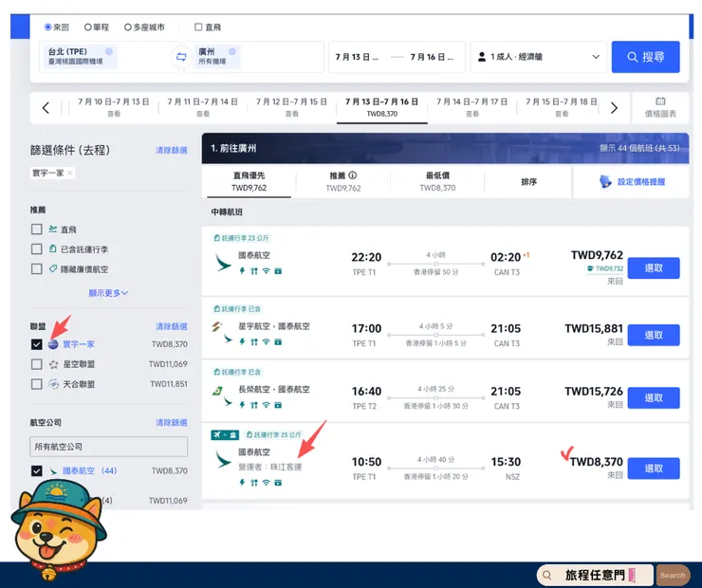Select the TWD9,762 Cathay flight with 選取

(654, 268)
